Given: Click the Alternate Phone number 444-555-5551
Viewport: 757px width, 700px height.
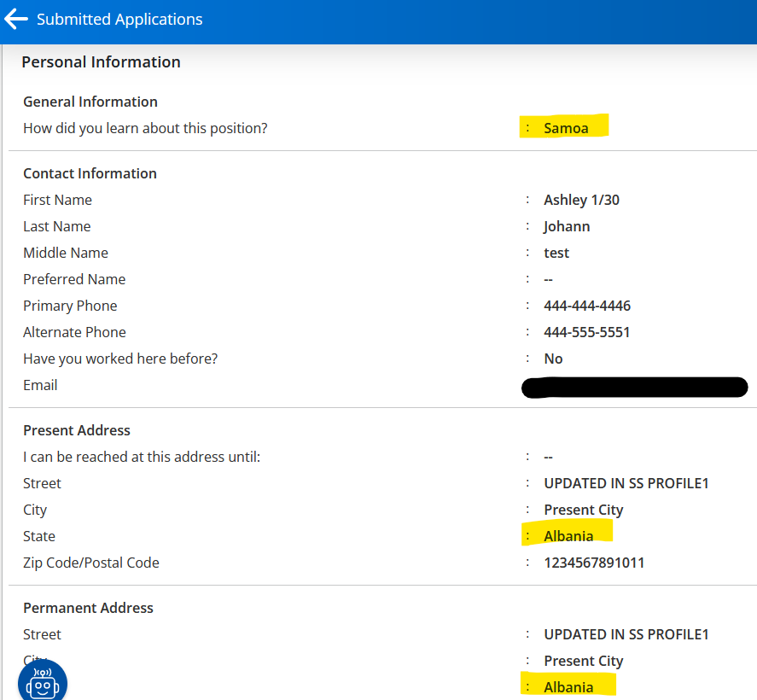Looking at the screenshot, I should click(586, 331).
